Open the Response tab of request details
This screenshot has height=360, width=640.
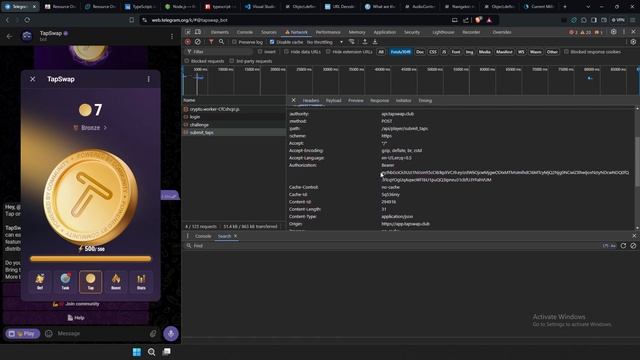(x=379, y=100)
